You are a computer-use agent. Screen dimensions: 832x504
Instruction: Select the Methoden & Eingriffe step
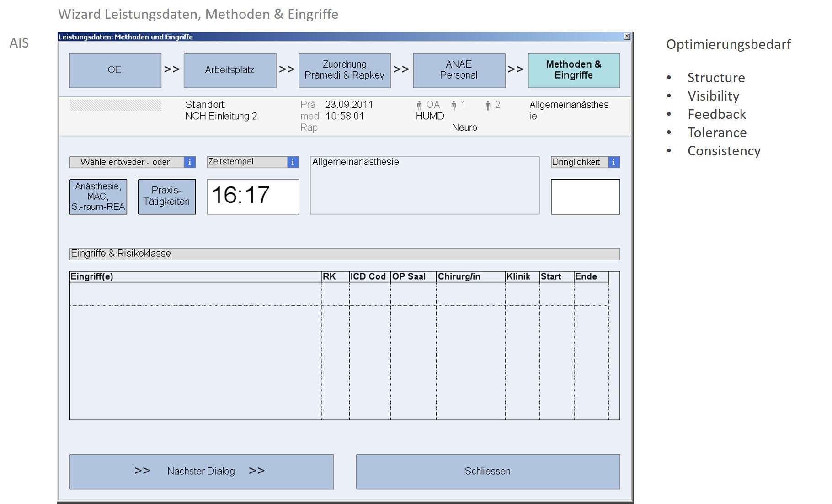pos(574,70)
